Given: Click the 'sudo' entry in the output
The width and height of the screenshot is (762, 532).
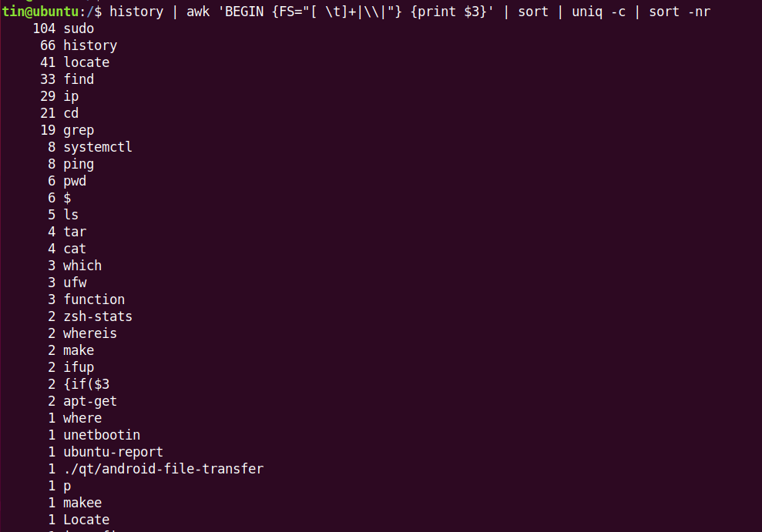Looking at the screenshot, I should point(79,28).
